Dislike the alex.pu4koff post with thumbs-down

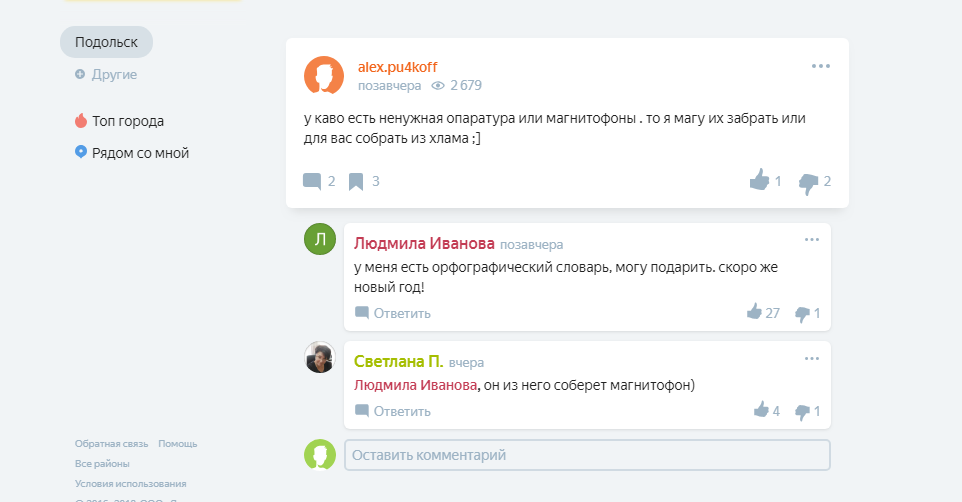click(x=808, y=182)
